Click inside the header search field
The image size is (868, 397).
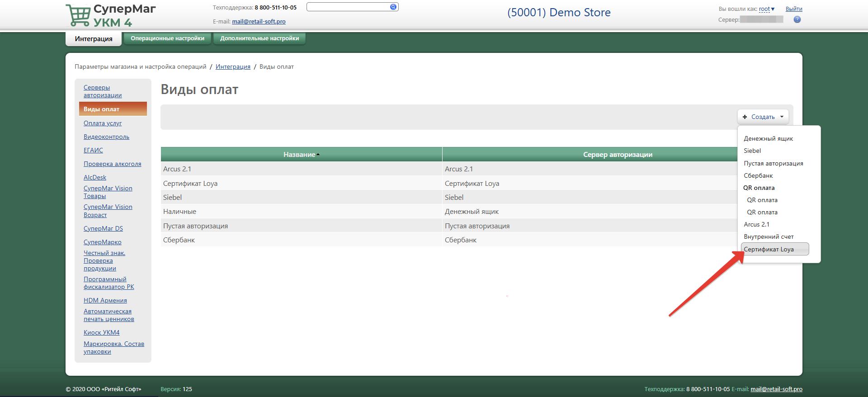347,7
